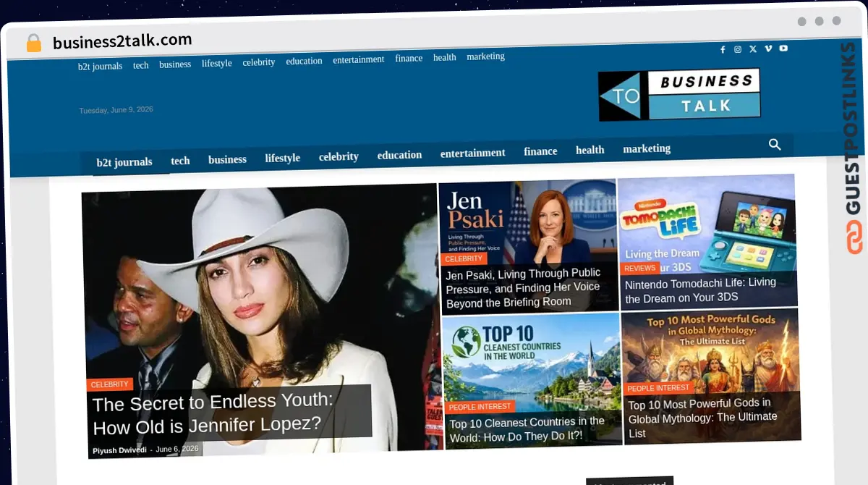Click the search magnifier icon
This screenshot has height=485, width=868.
pos(775,145)
